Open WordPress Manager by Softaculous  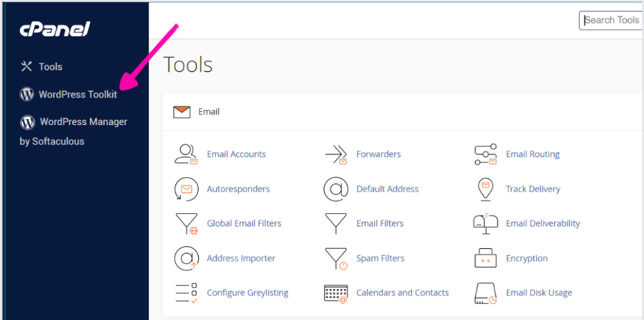74,131
